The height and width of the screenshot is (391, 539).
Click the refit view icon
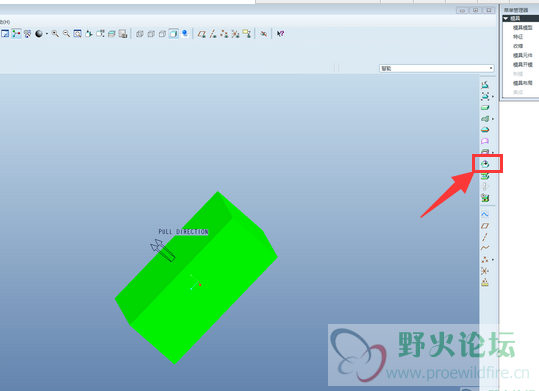pos(78,33)
